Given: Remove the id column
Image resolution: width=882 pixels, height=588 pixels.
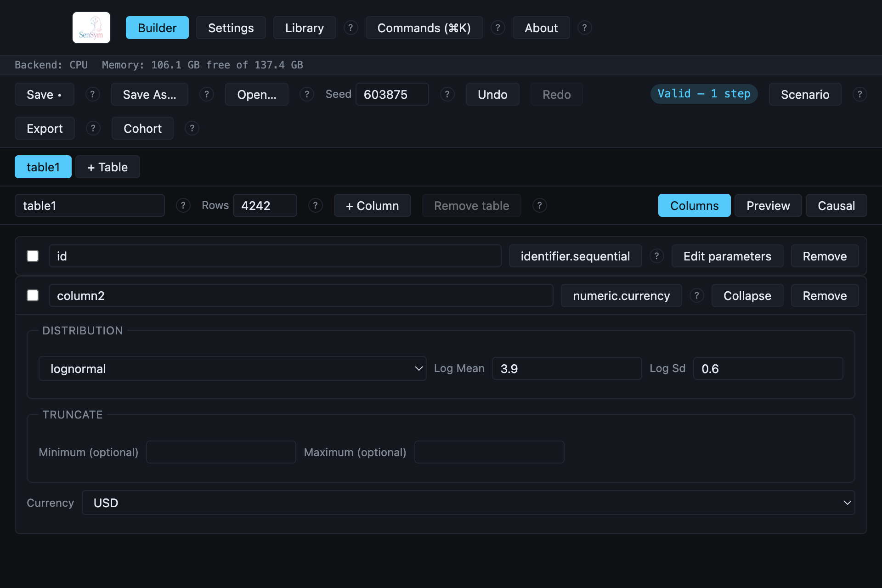Looking at the screenshot, I should pyautogui.click(x=825, y=256).
